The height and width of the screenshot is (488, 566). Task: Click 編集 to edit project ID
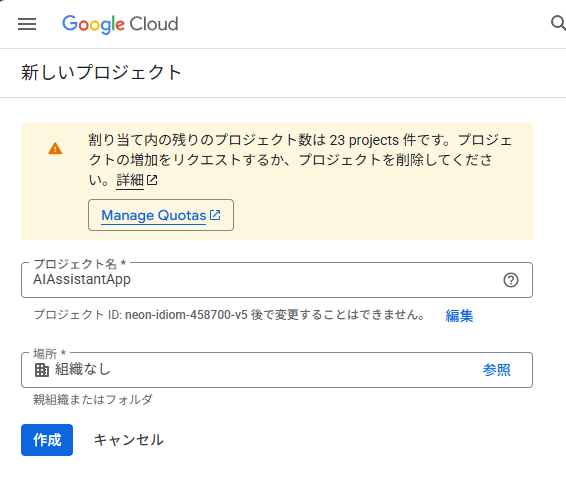pos(459,315)
